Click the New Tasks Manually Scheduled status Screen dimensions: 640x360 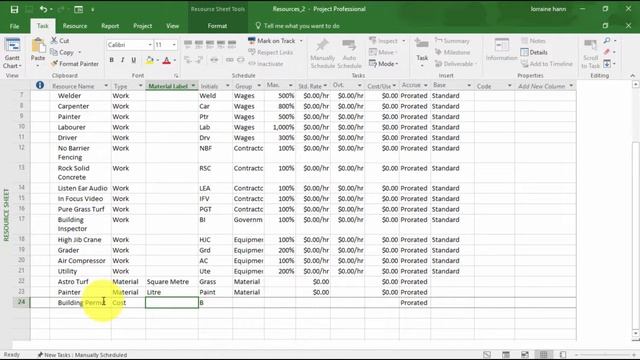click(82, 355)
